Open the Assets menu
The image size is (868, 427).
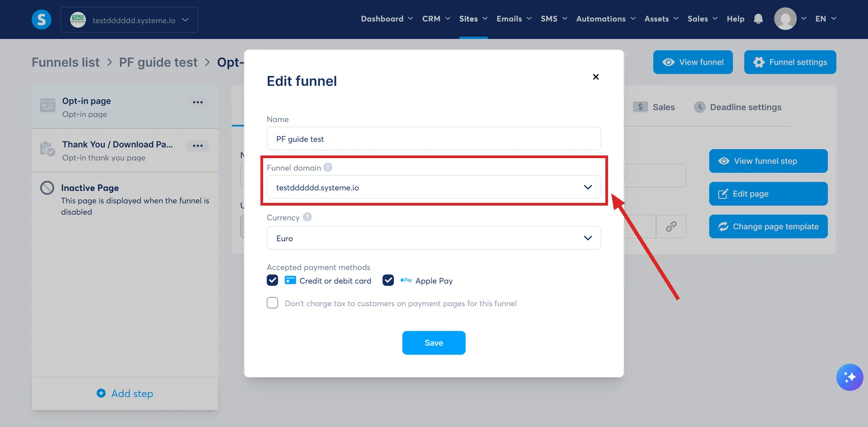tap(661, 19)
